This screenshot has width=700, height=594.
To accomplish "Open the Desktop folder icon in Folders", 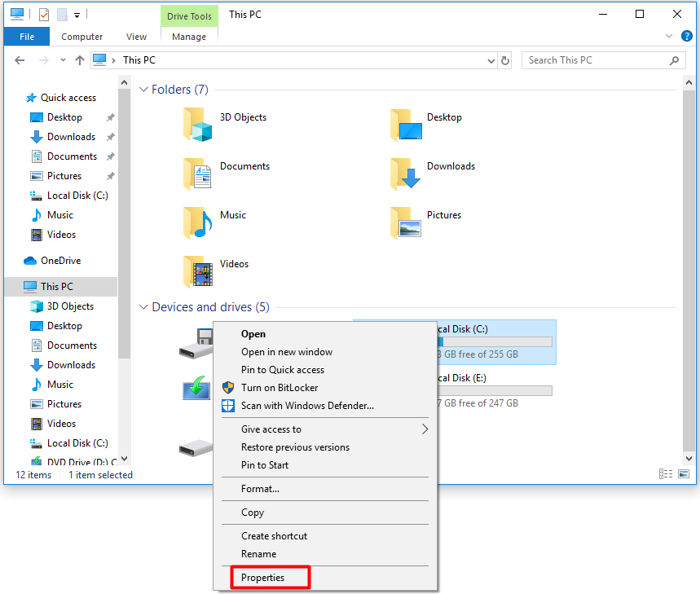I will pos(406,125).
